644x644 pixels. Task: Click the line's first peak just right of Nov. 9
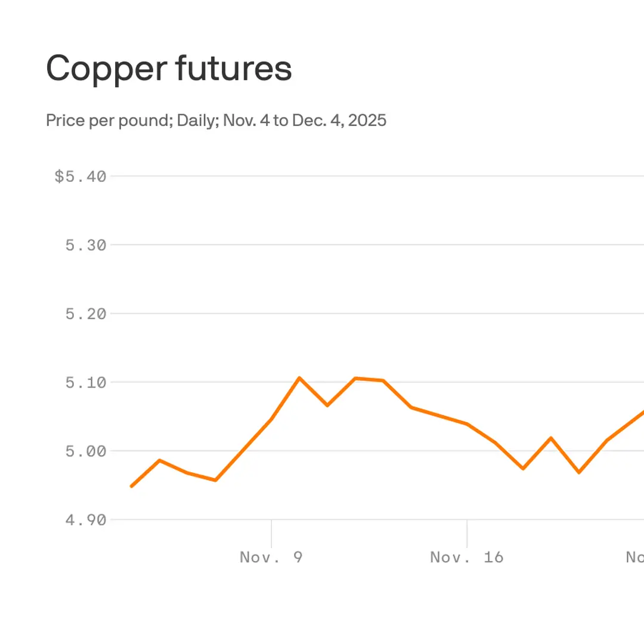click(299, 377)
